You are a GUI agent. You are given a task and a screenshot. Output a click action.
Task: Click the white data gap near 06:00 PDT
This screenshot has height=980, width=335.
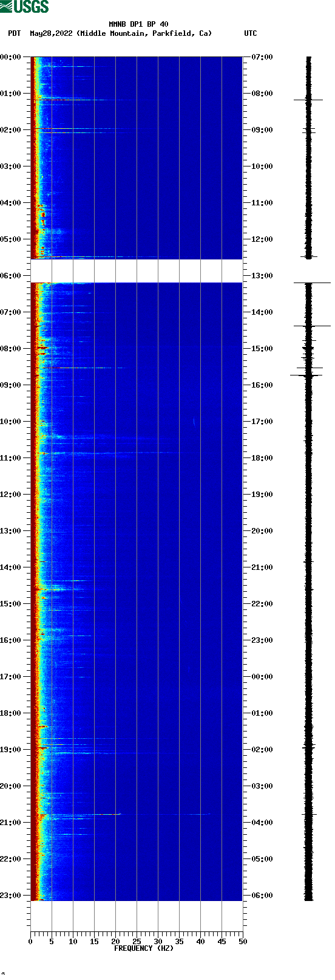[137, 271]
